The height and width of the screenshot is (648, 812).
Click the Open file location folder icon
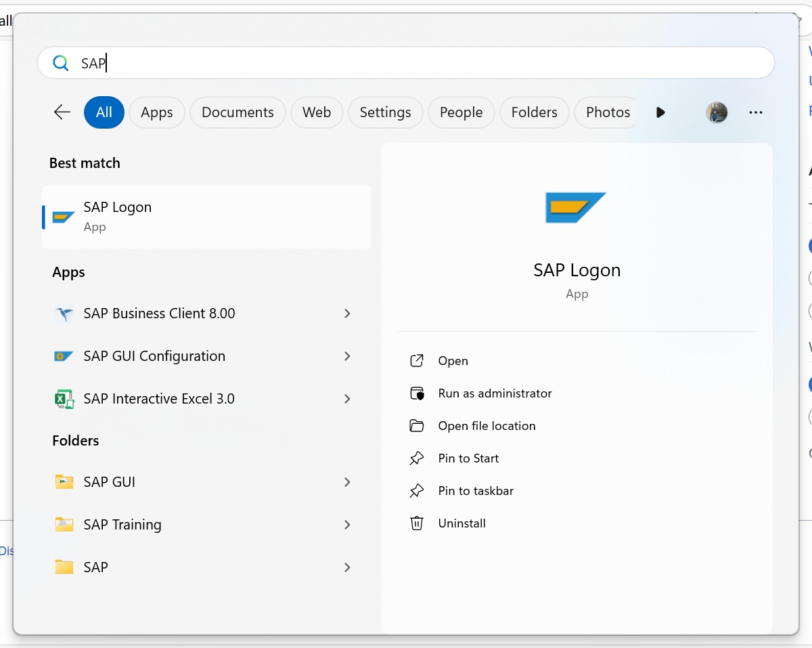tap(417, 426)
